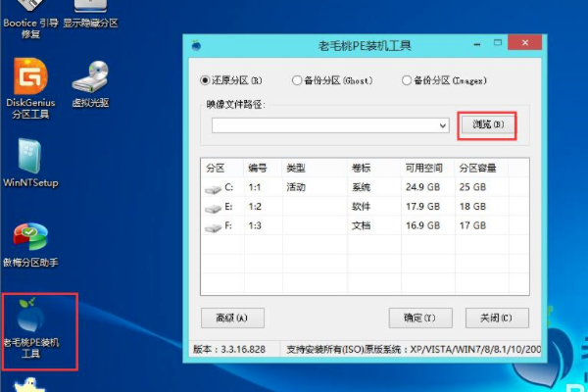Click the drive icon in the F: row
Image resolution: width=588 pixels, height=392 pixels.
click(213, 227)
